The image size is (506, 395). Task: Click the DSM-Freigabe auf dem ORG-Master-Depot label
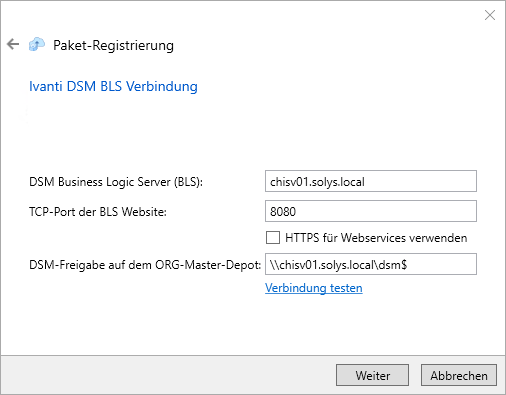145,265
